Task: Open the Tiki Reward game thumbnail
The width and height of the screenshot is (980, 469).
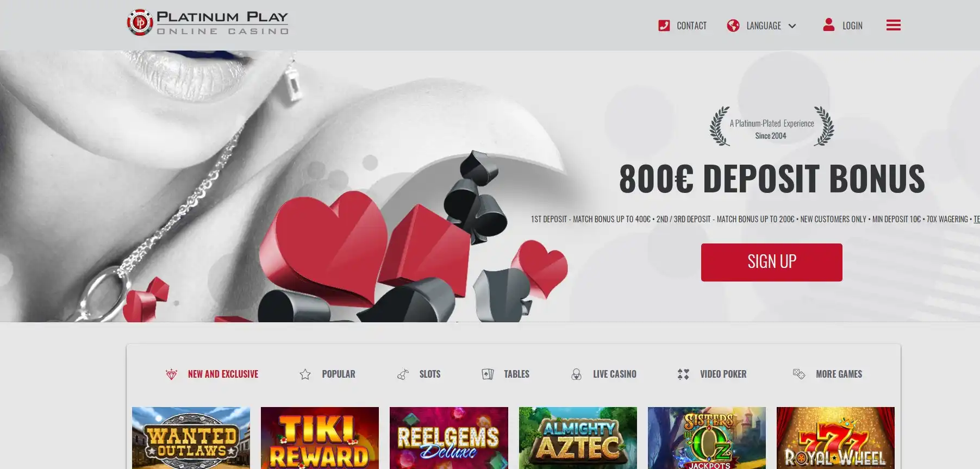Action: pyautogui.click(x=320, y=438)
